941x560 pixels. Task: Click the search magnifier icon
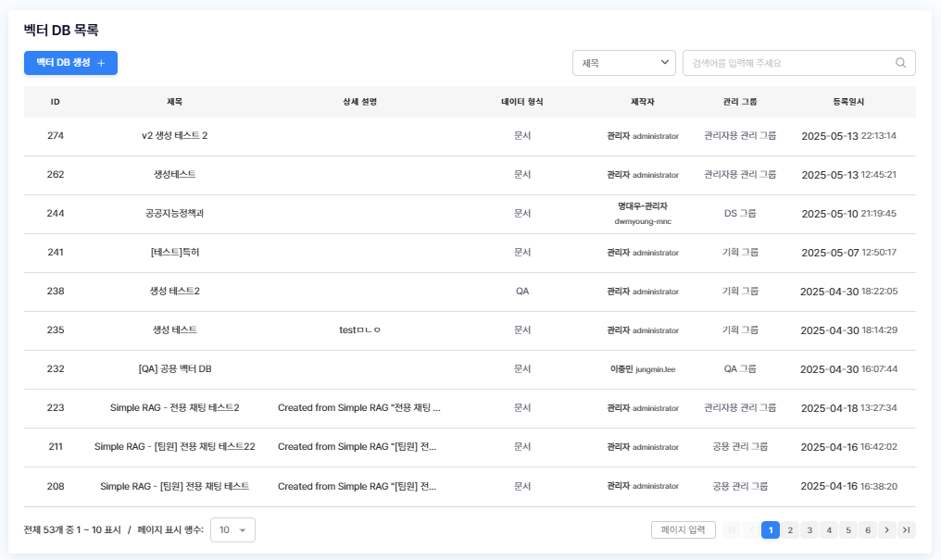click(x=900, y=63)
